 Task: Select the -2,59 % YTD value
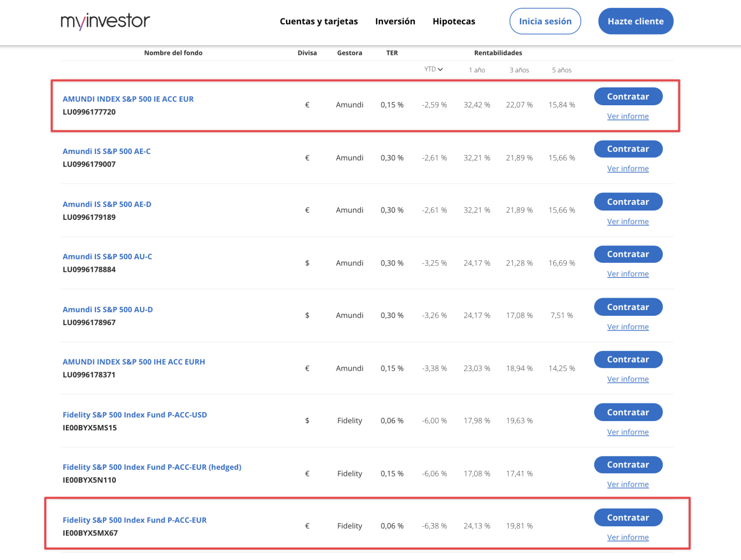[434, 105]
